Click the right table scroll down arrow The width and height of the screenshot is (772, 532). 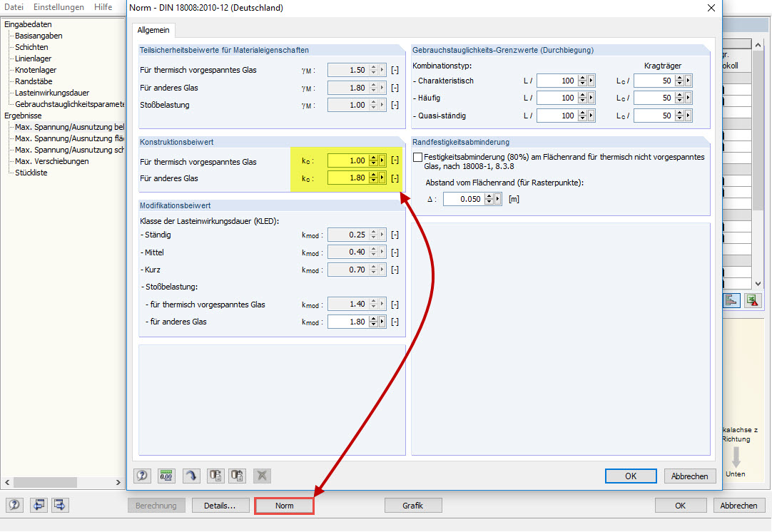[758, 284]
